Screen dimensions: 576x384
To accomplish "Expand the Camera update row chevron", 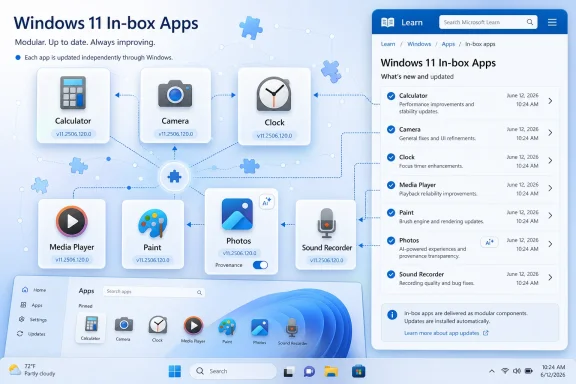I will (550, 133).
